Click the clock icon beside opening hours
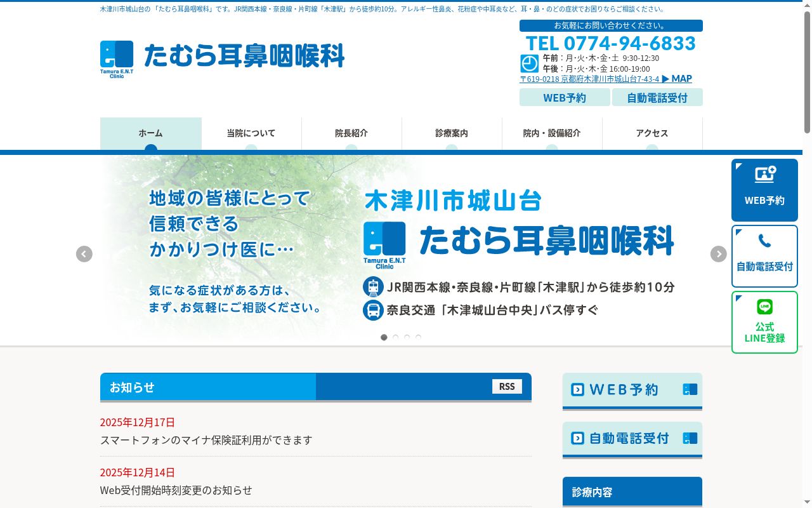The height and width of the screenshot is (508, 812). (529, 63)
